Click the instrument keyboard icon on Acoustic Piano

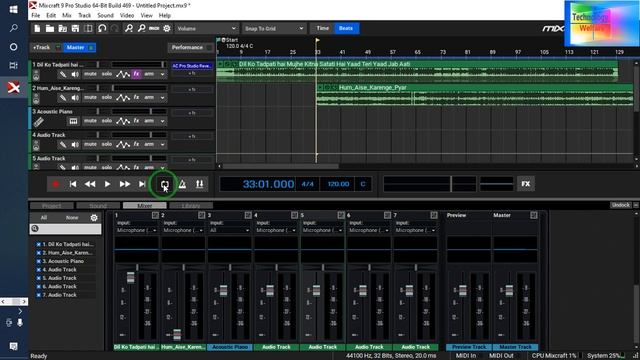73,121
